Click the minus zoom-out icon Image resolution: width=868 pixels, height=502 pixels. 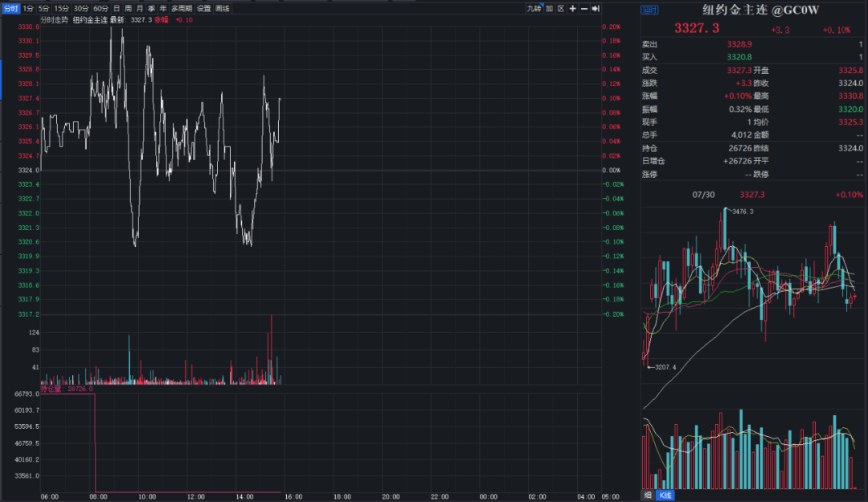pos(584,8)
